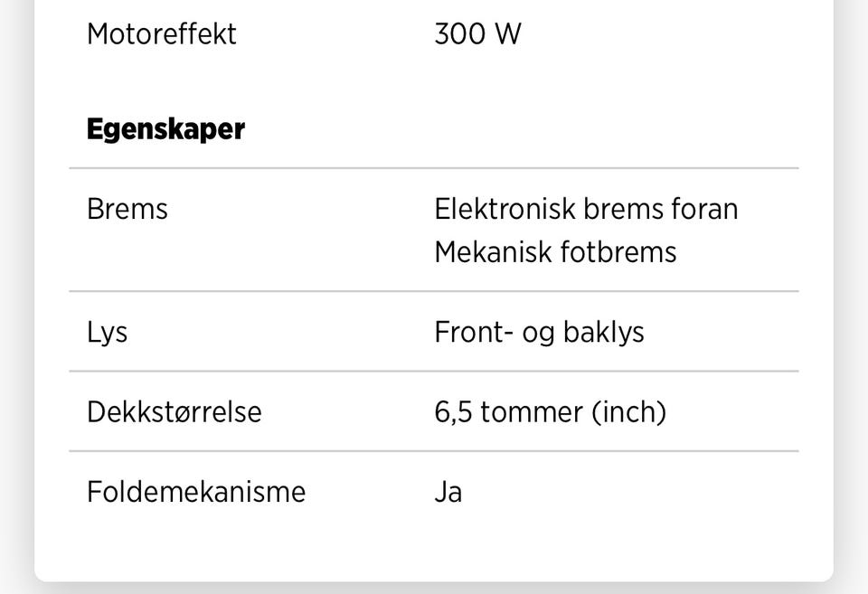
Task: Select the 6,5 tommer value
Action: point(509,412)
